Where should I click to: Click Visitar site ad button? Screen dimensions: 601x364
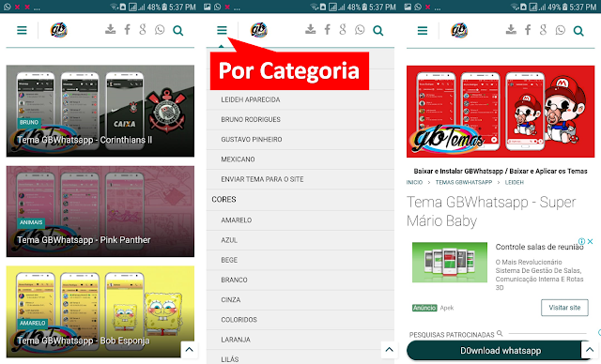coord(564,308)
